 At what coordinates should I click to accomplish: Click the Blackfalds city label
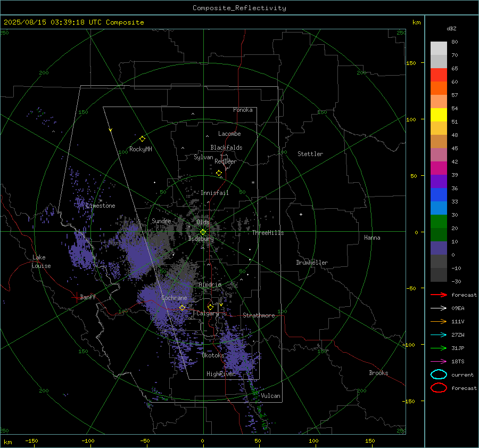pyautogui.click(x=226, y=148)
